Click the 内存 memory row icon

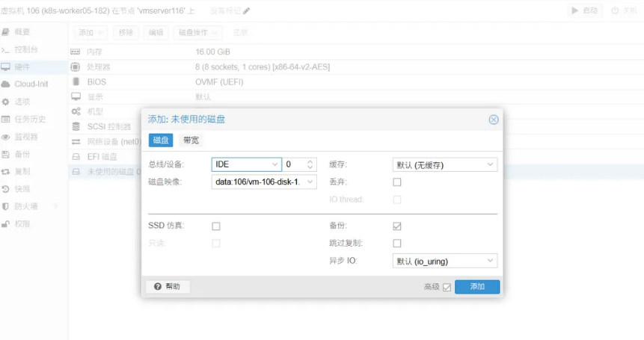tap(75, 52)
